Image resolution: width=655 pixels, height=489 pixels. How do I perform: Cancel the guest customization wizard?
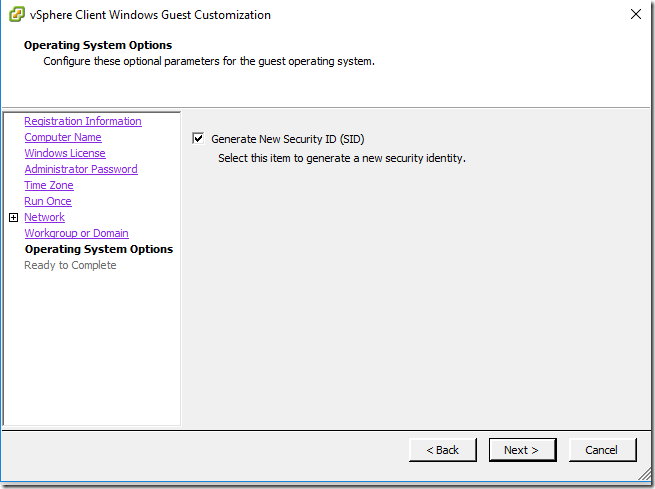tap(603, 450)
